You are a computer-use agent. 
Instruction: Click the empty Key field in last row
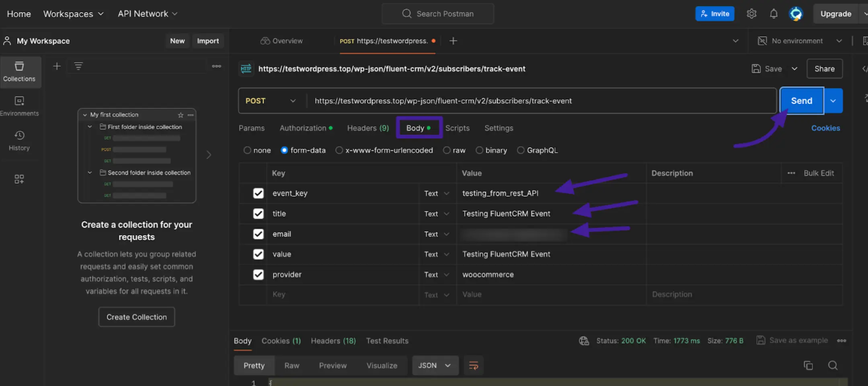(x=343, y=295)
